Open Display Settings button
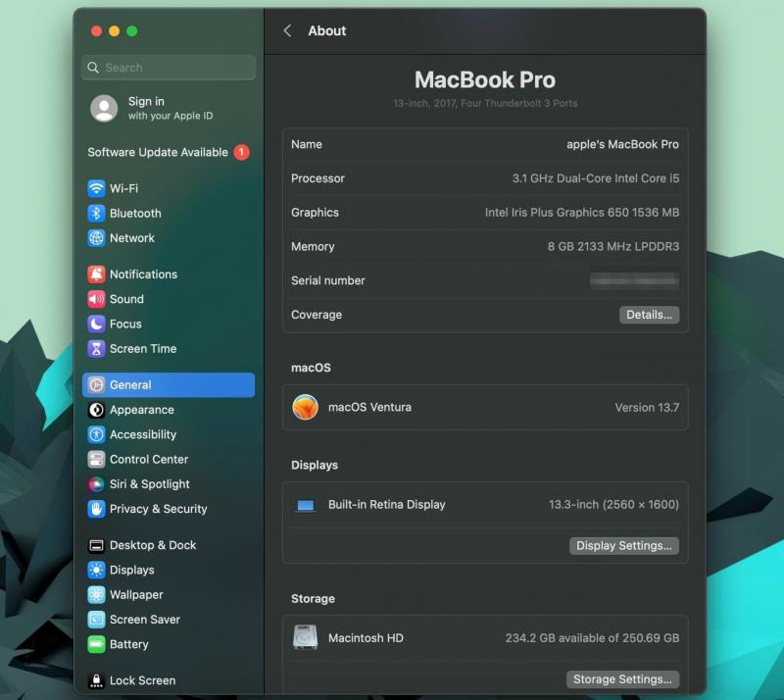784x700 pixels. pyautogui.click(x=623, y=546)
